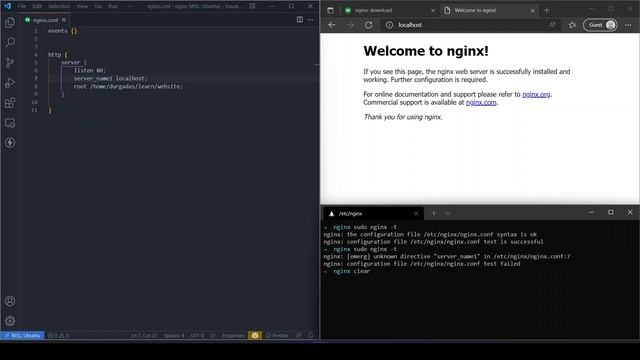640x360 pixels.
Task: Open a new terminal tab
Action: coord(433,213)
